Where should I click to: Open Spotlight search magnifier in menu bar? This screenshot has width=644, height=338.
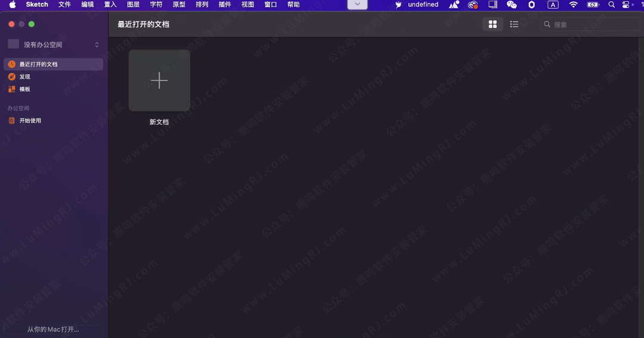[611, 5]
